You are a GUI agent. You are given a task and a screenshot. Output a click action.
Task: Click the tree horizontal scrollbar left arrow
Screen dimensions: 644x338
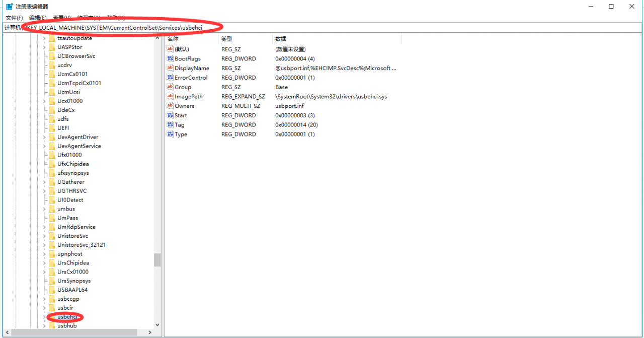pos(6,332)
